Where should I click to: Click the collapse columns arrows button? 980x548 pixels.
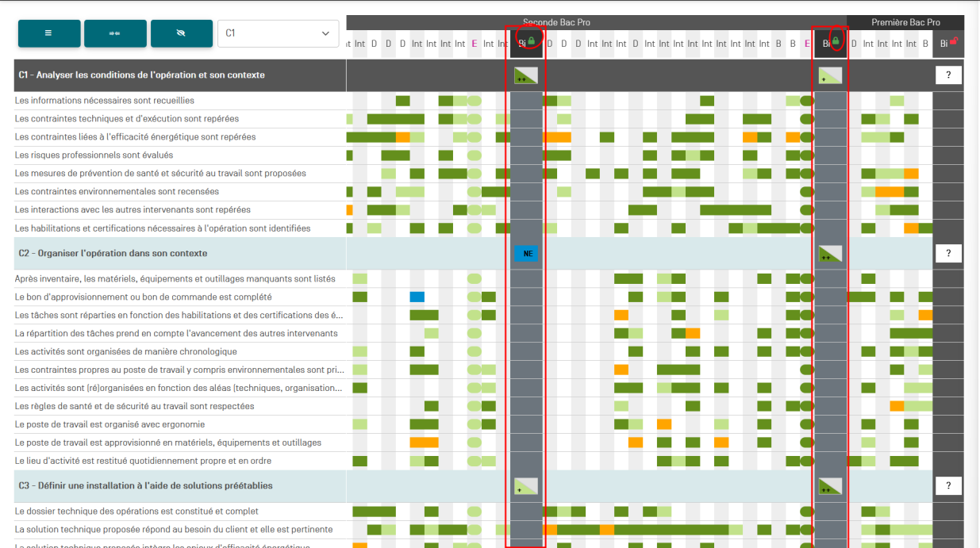[115, 33]
